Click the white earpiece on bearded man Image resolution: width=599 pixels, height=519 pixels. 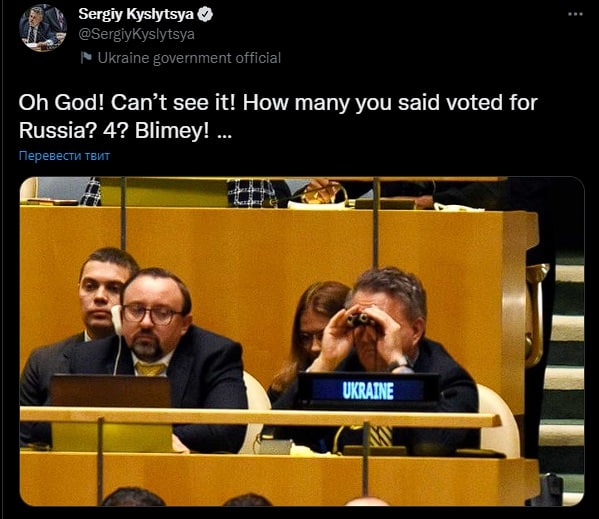117,320
